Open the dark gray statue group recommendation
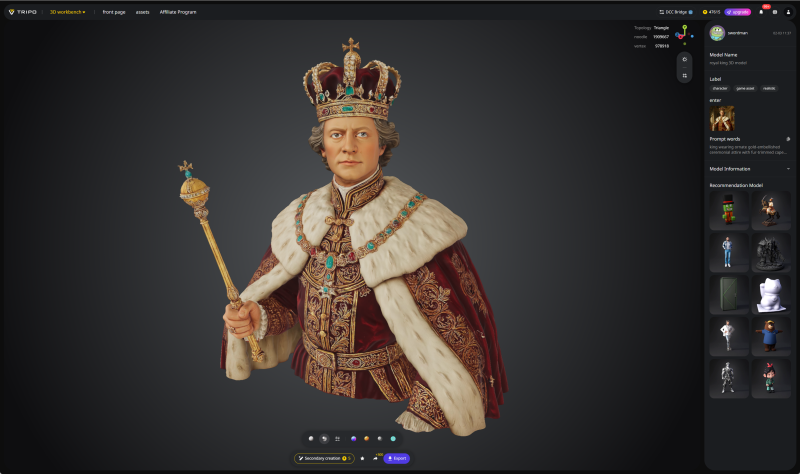The image size is (800, 474). (771, 252)
